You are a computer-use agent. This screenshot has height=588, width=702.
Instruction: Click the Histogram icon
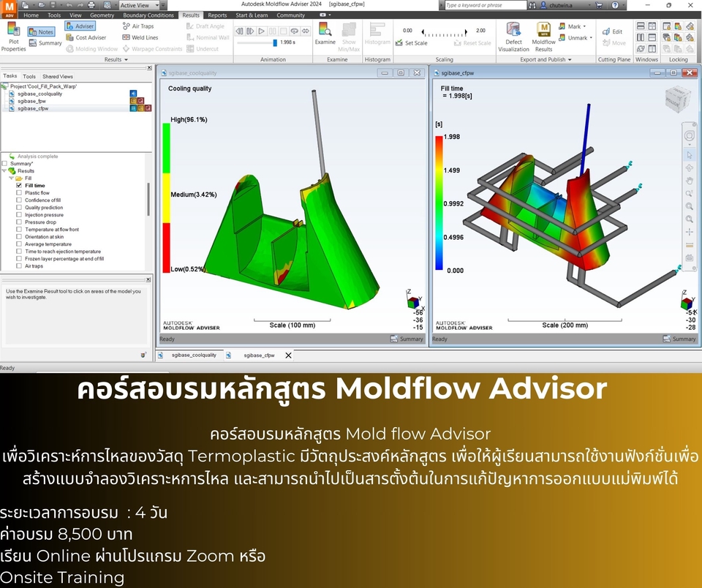click(378, 34)
